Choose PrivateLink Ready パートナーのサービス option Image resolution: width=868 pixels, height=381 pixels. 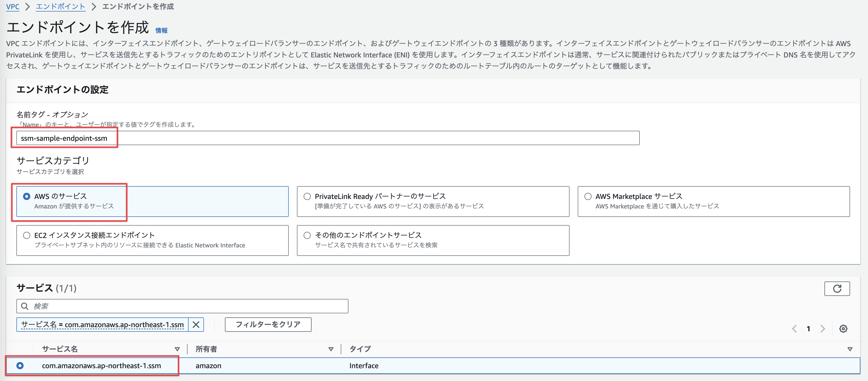tap(307, 196)
